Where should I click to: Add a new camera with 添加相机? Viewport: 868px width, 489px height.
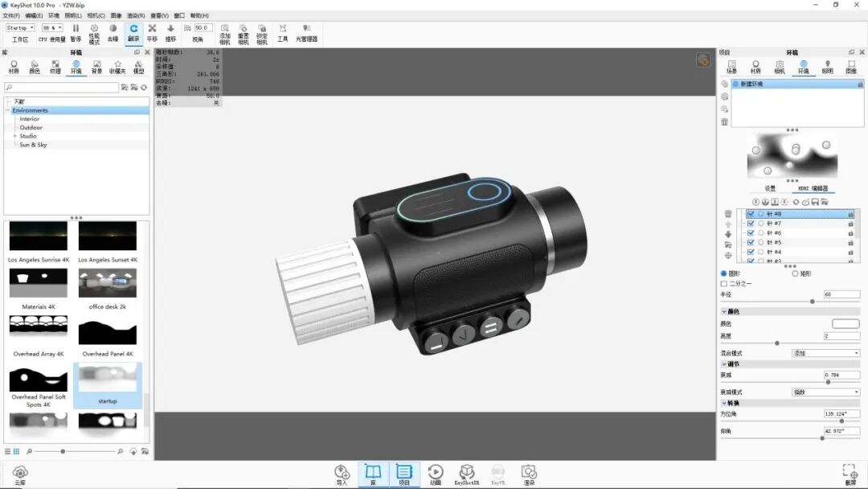(x=224, y=31)
